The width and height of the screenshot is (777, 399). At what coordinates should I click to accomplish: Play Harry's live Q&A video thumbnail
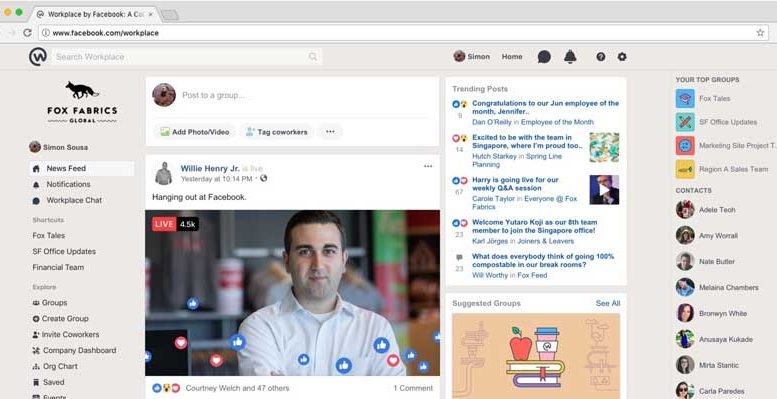tap(604, 190)
